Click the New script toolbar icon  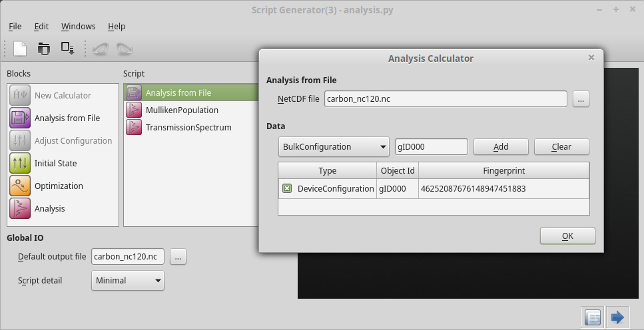coord(20,48)
